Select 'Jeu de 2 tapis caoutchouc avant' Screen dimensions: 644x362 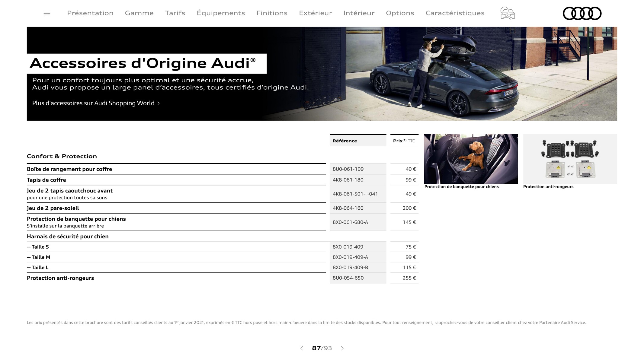(176, 194)
